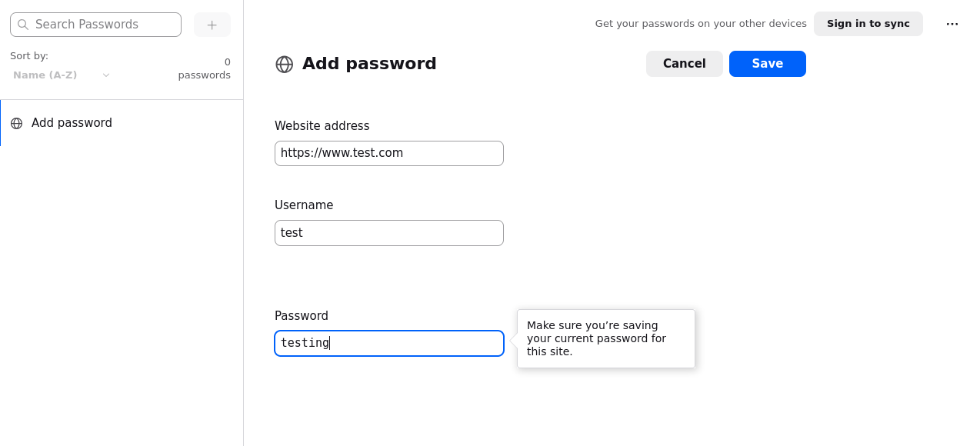The image size is (980, 446).
Task: Click the Password field containing "testing"
Action: click(x=388, y=343)
